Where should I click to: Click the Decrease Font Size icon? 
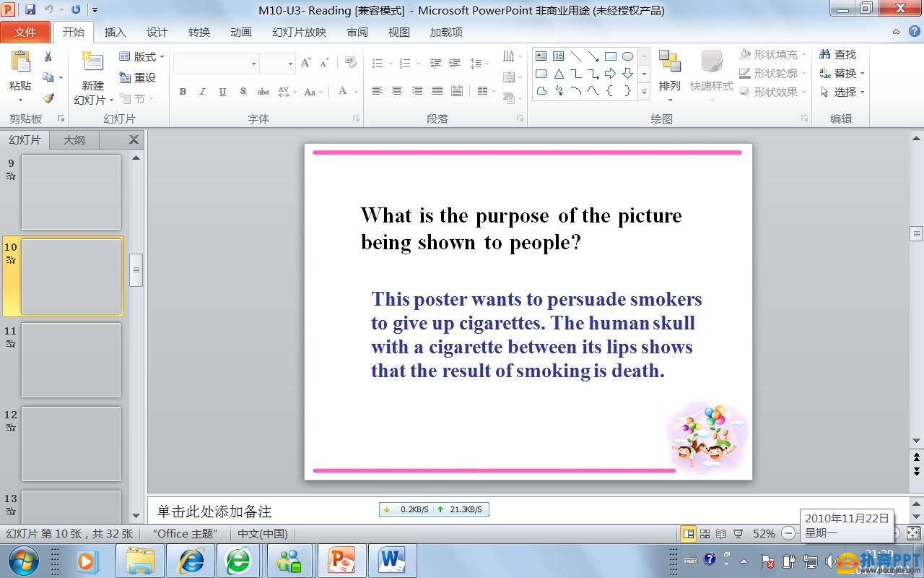[x=325, y=63]
